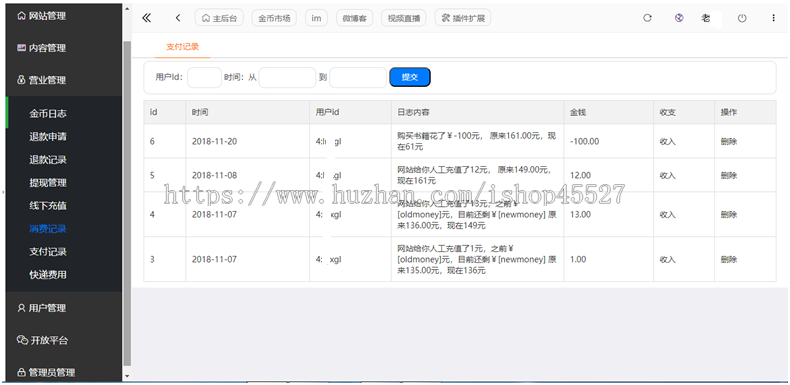Screen dimensions: 790x385
Task: Focus the 用户id input field
Action: coord(205,78)
